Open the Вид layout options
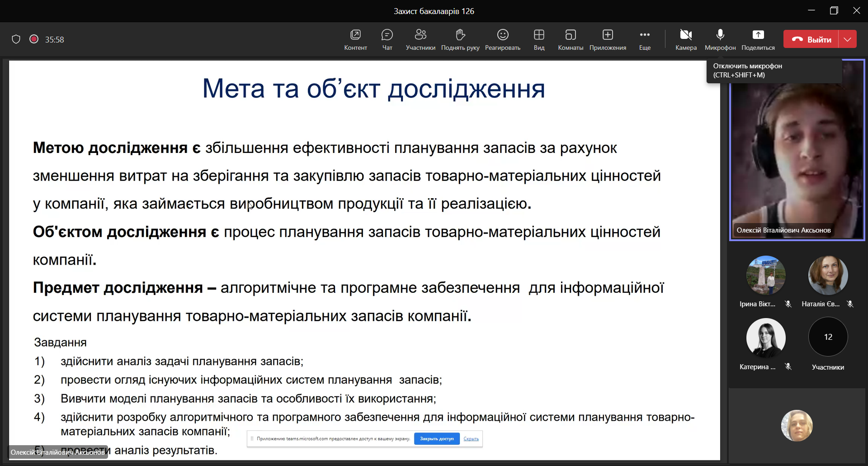The image size is (868, 466). (539, 39)
